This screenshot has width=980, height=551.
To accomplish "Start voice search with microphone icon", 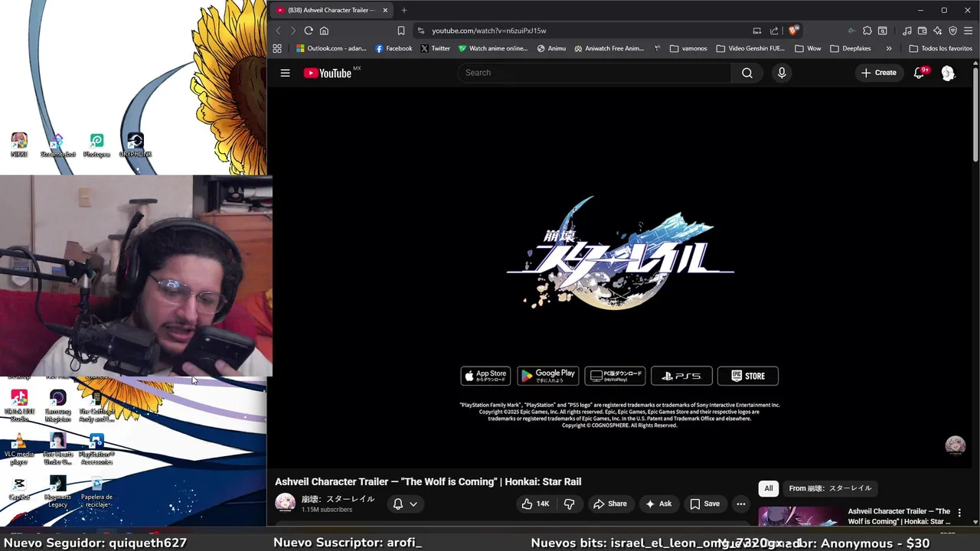I will [x=782, y=73].
